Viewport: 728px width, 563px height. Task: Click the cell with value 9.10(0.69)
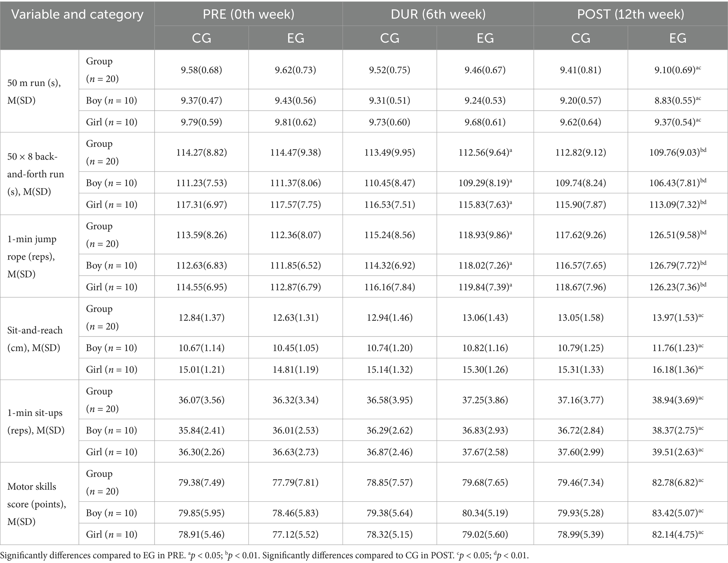tap(678, 70)
